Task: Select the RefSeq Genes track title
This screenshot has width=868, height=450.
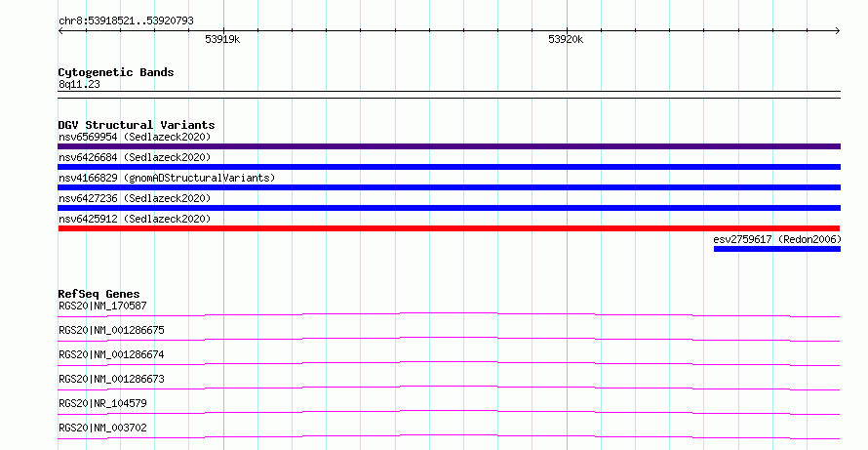Action: [99, 294]
